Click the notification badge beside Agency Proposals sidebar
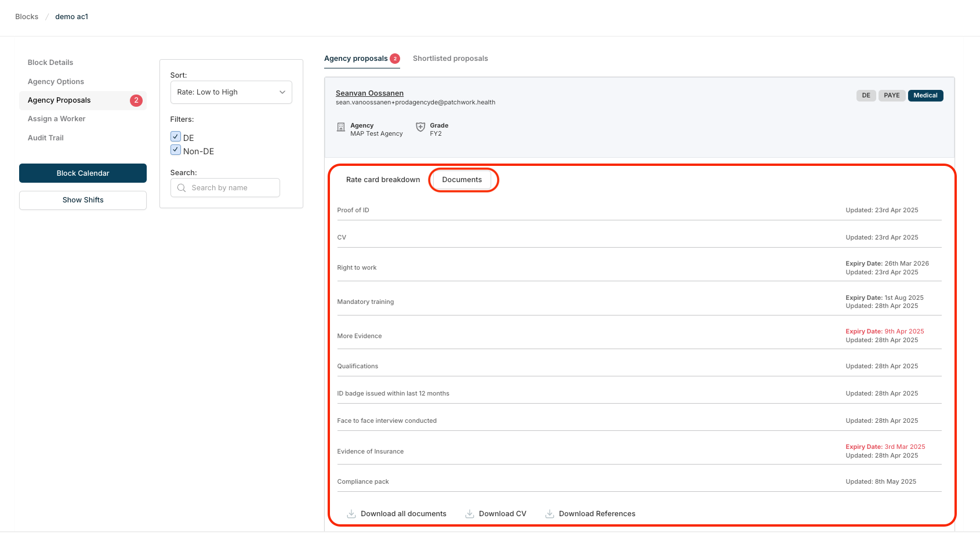The height and width of the screenshot is (533, 980). 136,100
